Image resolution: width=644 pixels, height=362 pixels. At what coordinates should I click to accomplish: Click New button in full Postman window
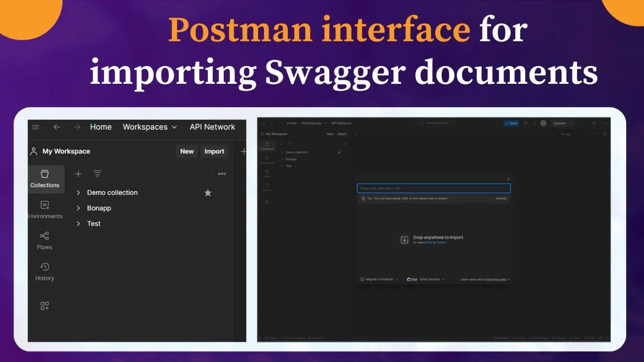[x=330, y=134]
